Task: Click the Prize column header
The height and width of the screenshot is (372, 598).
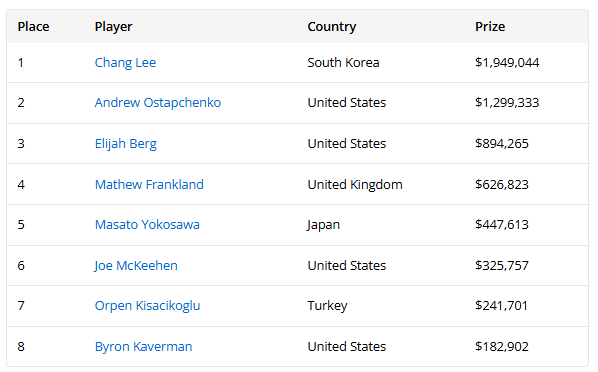Action: tap(490, 27)
